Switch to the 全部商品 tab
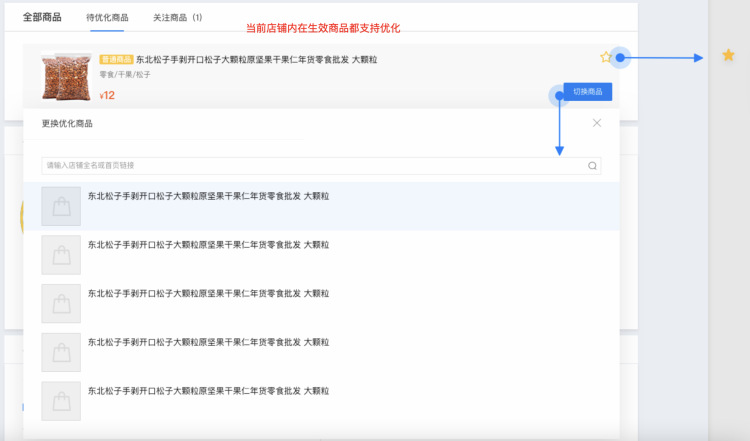This screenshot has width=750, height=441. point(42,17)
